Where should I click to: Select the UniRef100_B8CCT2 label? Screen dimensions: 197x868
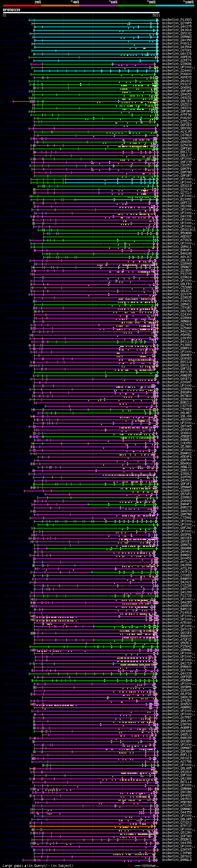(177, 152)
